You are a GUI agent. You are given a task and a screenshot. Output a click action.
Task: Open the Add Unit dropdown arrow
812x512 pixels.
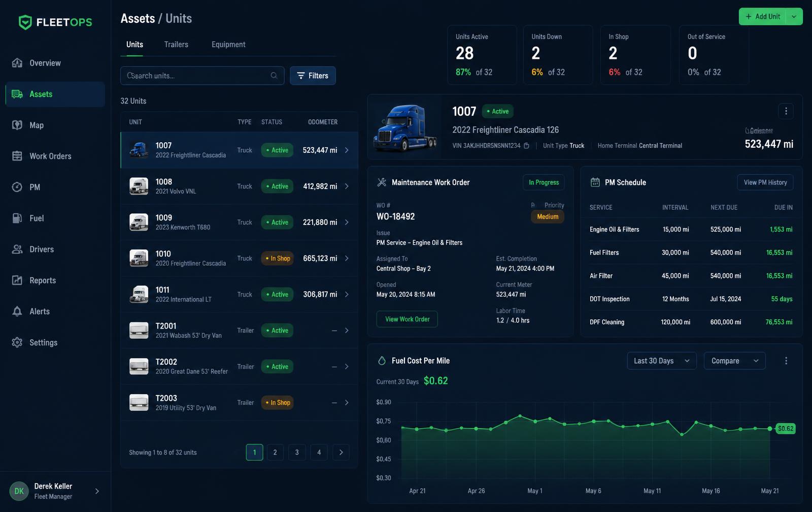[x=794, y=16]
